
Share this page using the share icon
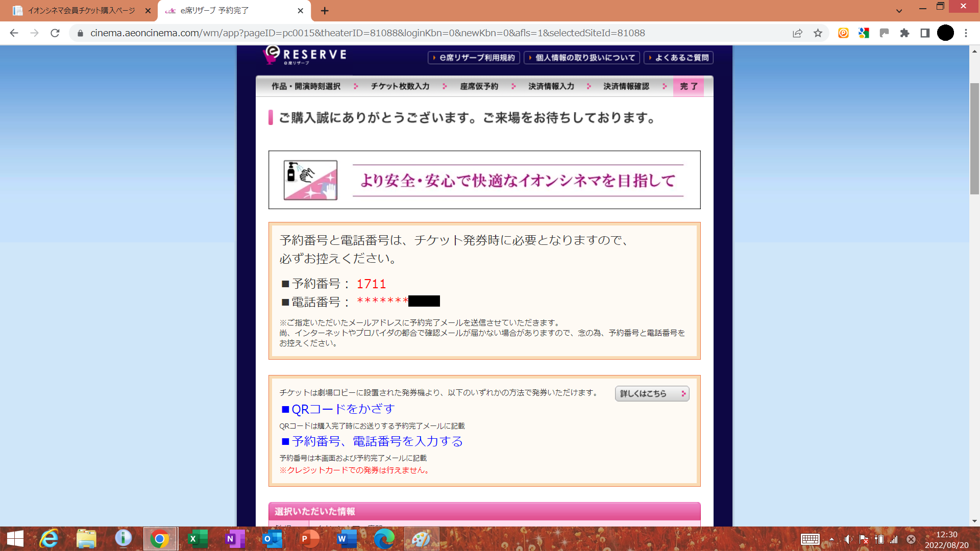797,33
